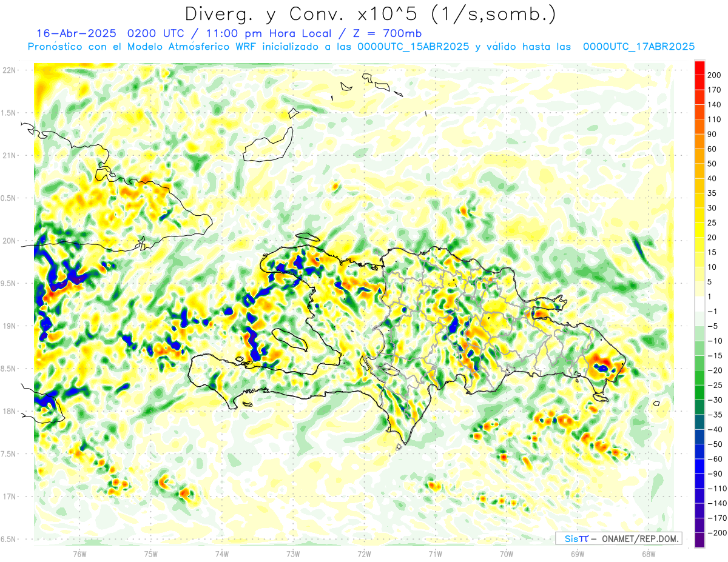Click color scale value '-40'

coord(715,429)
